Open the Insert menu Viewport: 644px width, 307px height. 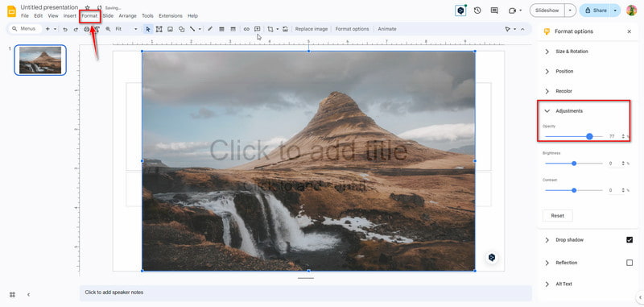70,16
